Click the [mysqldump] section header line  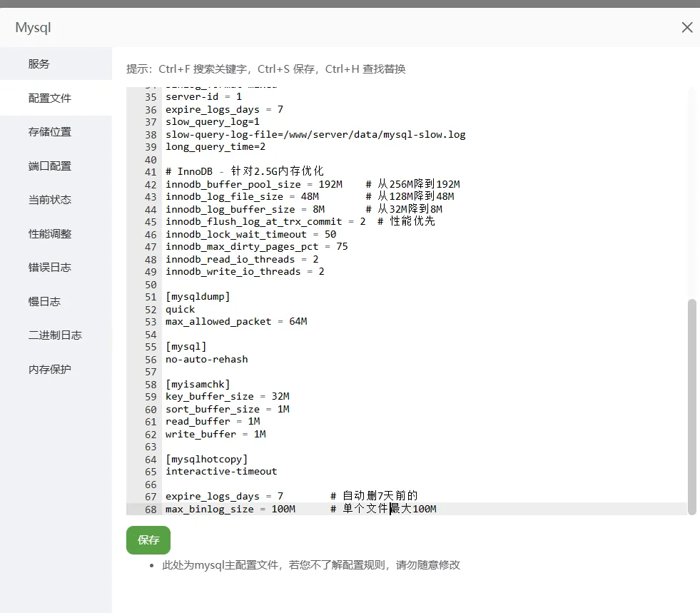pos(198,297)
